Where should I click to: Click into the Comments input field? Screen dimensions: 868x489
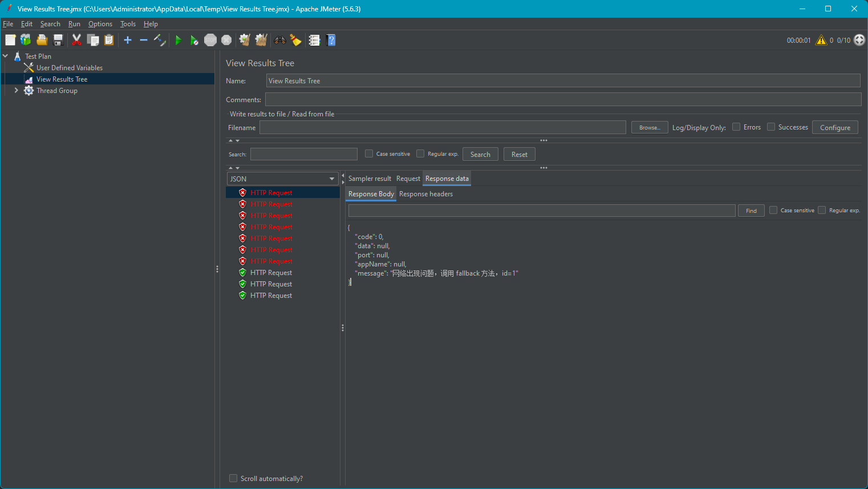tap(563, 99)
